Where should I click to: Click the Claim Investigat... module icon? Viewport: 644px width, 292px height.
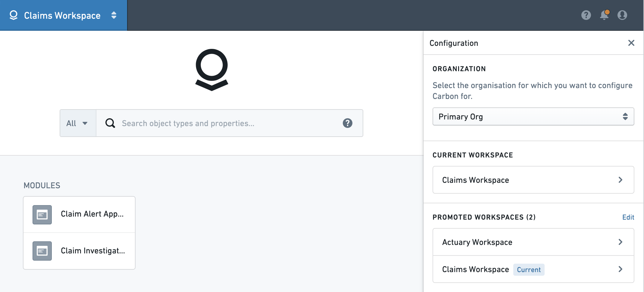(42, 251)
